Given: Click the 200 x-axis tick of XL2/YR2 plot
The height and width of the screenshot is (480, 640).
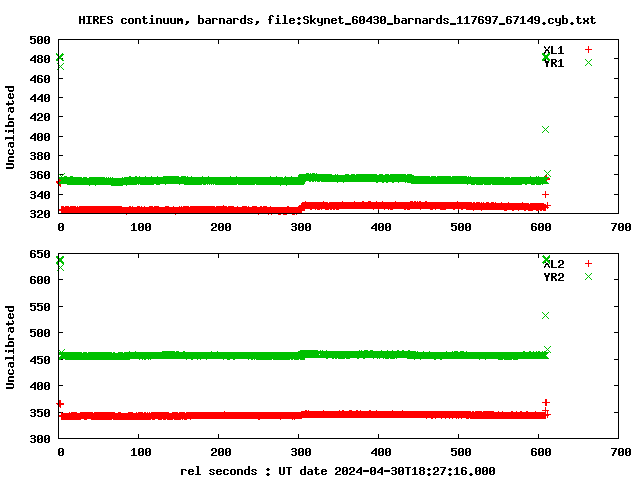Looking at the screenshot, I should click(221, 452).
